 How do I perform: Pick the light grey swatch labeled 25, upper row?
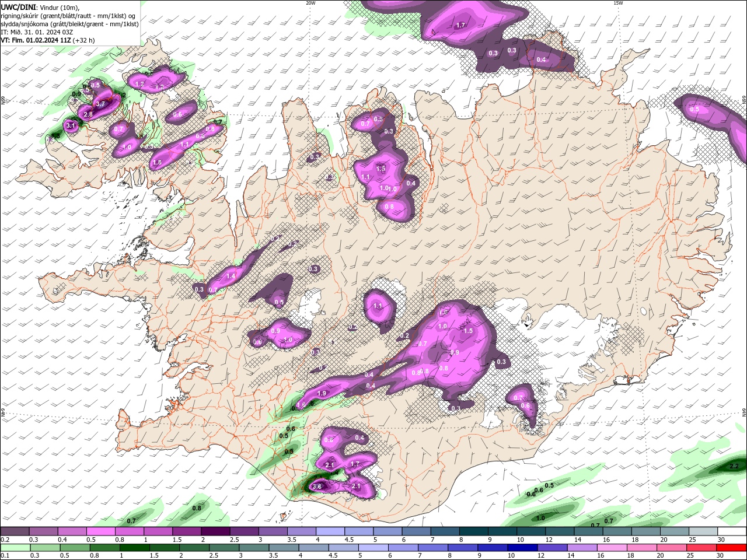[x=703, y=531]
